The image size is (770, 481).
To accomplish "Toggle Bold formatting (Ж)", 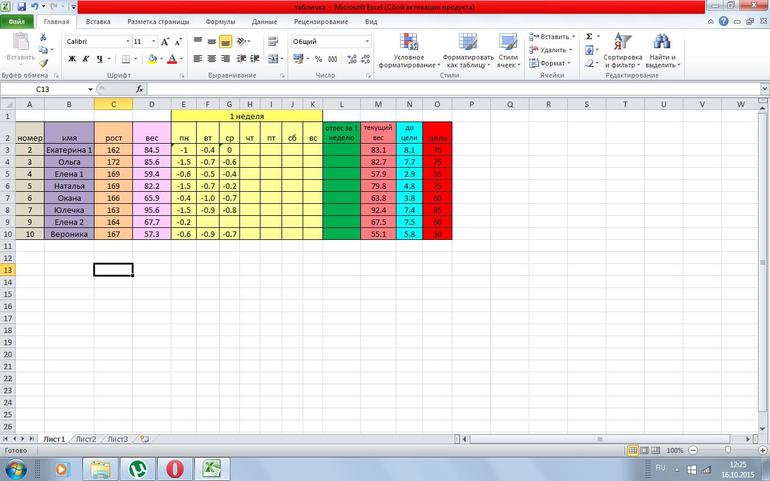I will pos(72,59).
